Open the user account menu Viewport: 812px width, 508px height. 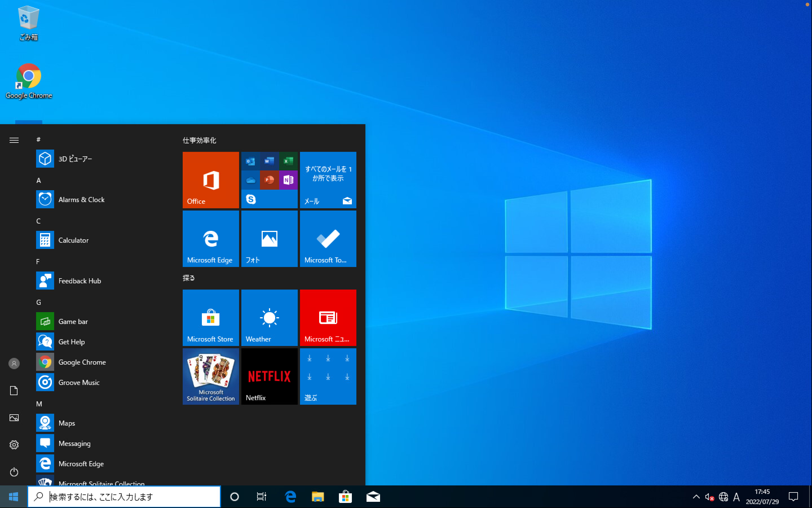point(14,364)
